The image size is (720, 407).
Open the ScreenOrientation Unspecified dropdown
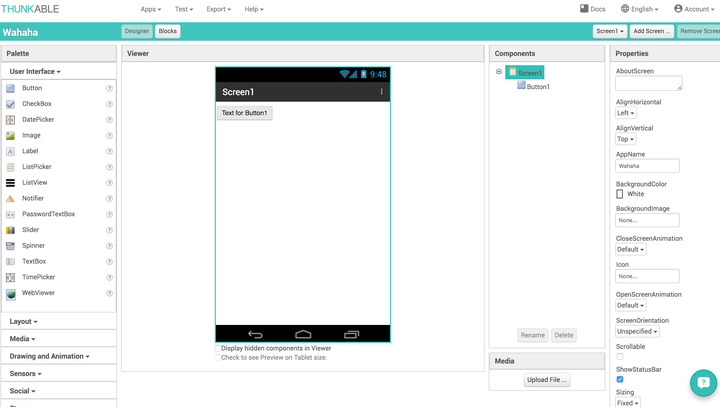pos(637,331)
